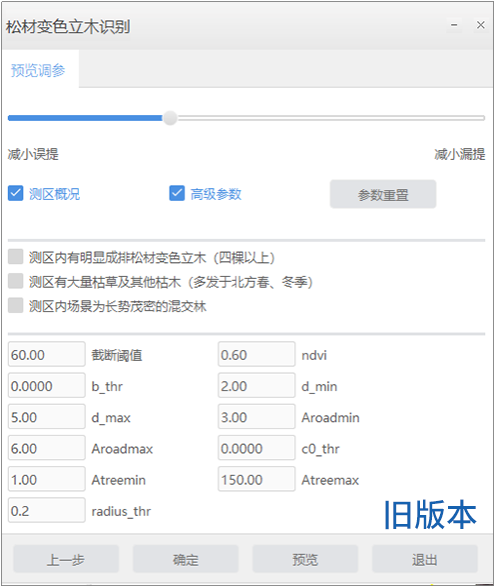Click the slider handle between 减小误提 and 减小漏提
This screenshot has width=495, height=586.
point(170,118)
